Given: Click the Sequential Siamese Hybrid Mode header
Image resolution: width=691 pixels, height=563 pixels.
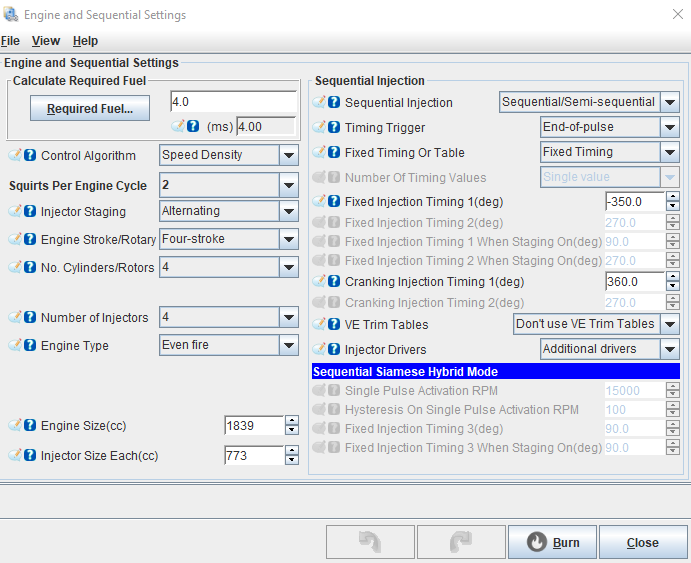Looking at the screenshot, I should tap(496, 371).
